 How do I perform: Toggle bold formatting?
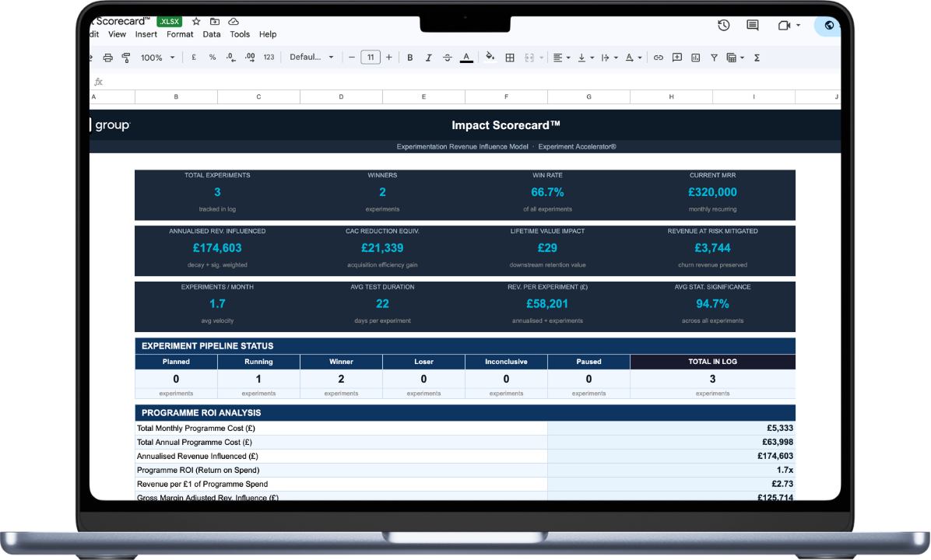410,57
